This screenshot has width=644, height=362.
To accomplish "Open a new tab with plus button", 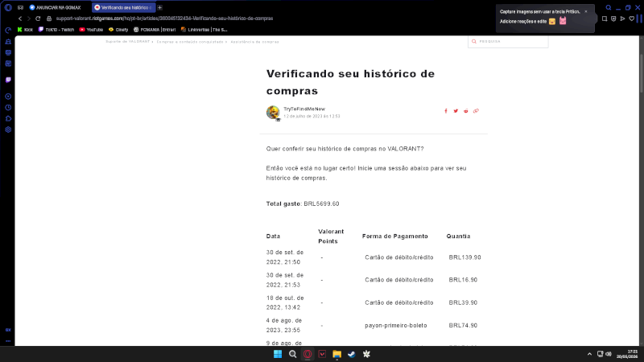I will pyautogui.click(x=159, y=7).
